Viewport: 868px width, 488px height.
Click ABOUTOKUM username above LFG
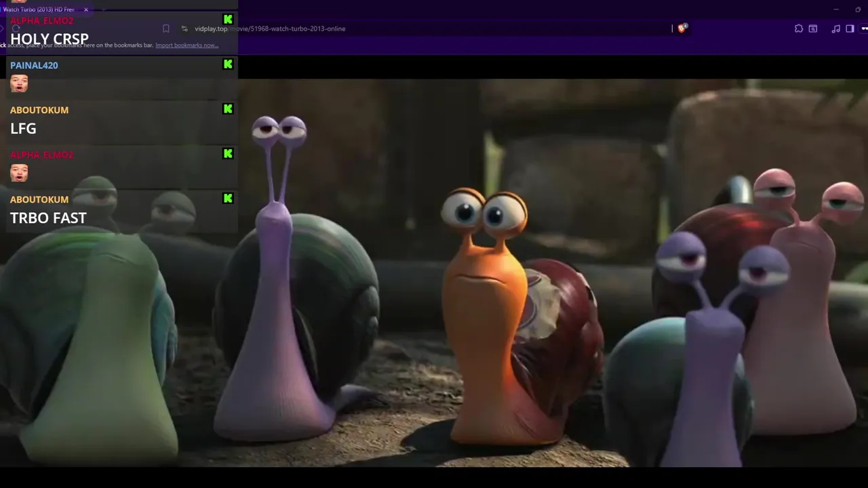click(39, 110)
